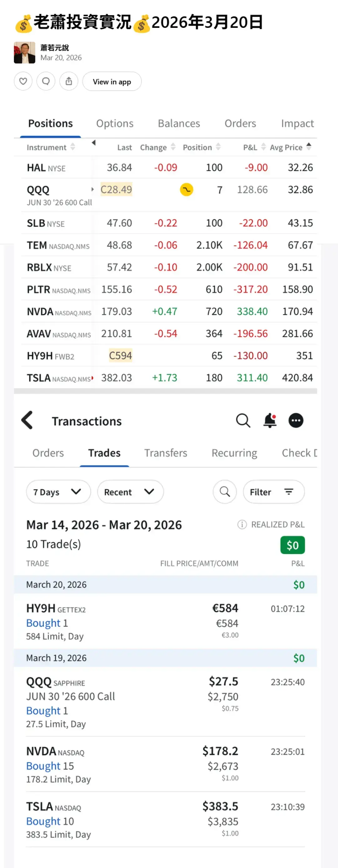This screenshot has height=868, width=338.
Task: Sort positions by Instrument column
Action: coord(51,147)
